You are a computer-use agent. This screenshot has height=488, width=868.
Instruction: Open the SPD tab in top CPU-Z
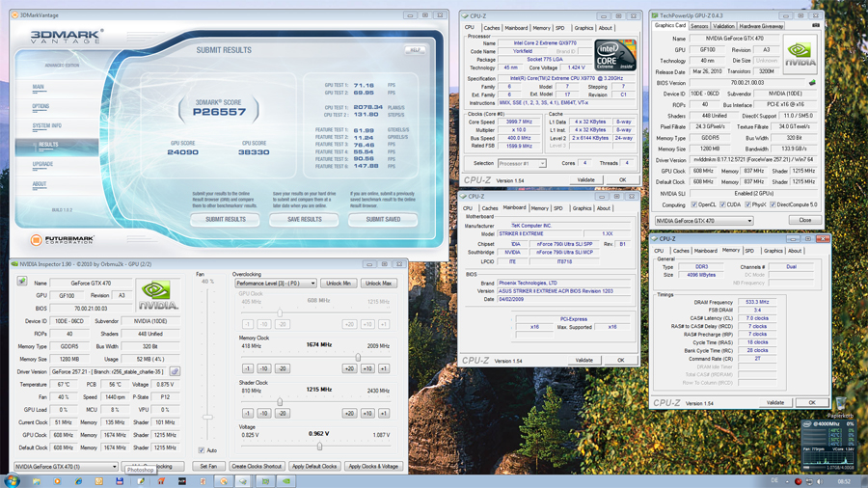coord(560,28)
